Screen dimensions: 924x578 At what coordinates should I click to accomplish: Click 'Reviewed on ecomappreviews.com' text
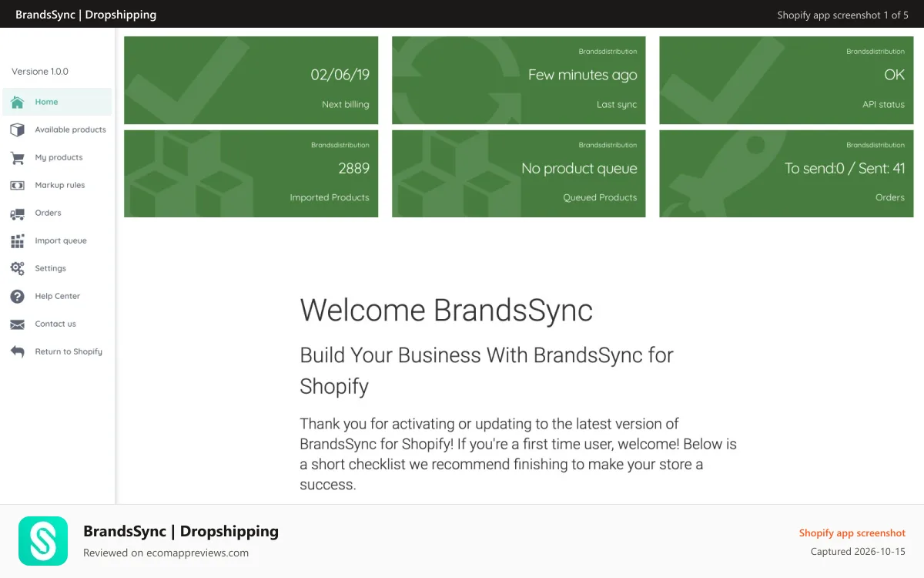[166, 553]
